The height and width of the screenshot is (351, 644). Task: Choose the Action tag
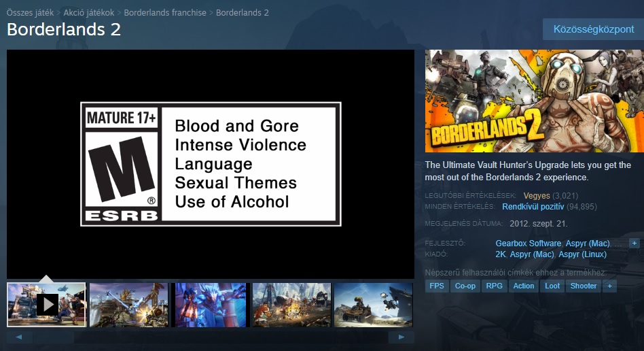[x=524, y=286]
